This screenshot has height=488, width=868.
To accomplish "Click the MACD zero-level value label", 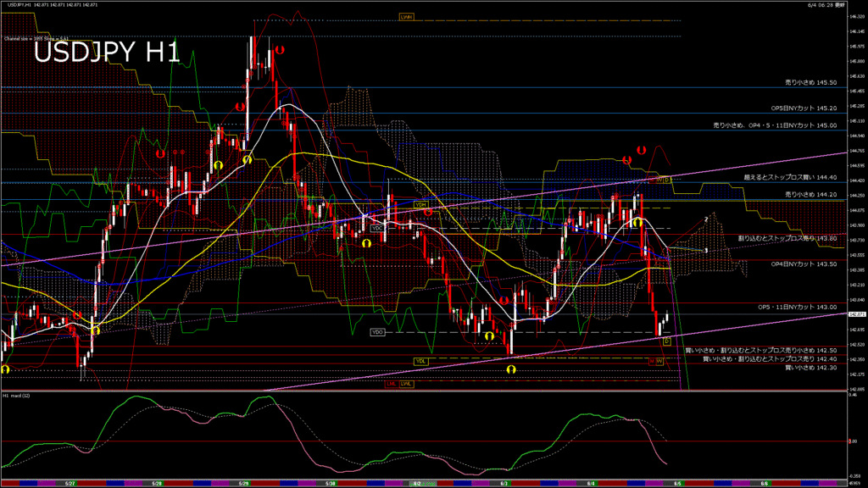I will pos(853,441).
